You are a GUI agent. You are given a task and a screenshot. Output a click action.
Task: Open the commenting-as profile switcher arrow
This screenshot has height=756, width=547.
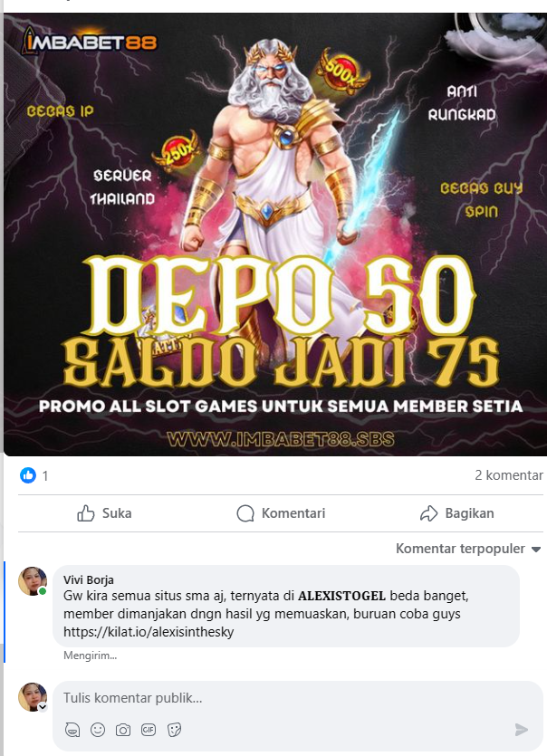point(43,707)
